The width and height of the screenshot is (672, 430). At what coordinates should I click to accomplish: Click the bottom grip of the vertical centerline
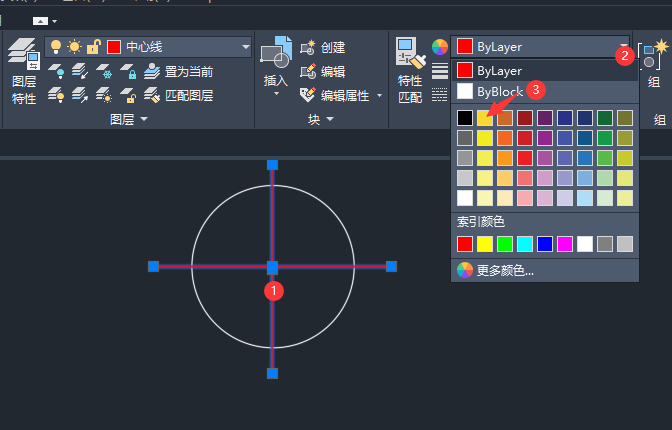pyautogui.click(x=273, y=373)
